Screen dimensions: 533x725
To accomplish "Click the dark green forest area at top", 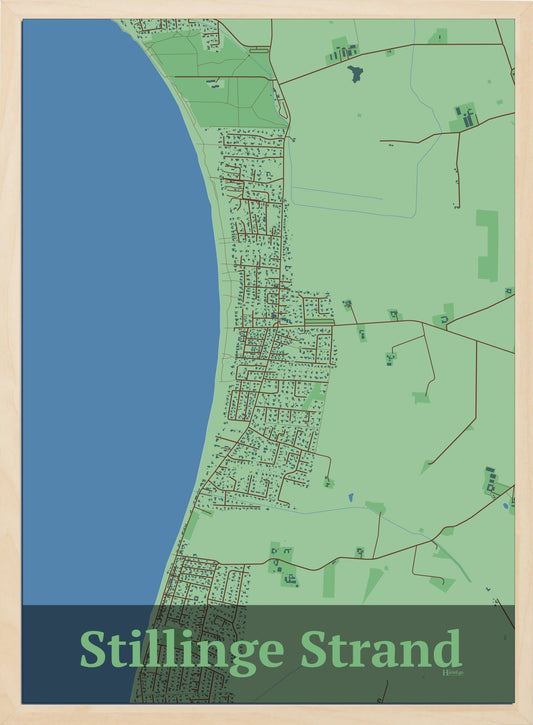I will (217, 81).
